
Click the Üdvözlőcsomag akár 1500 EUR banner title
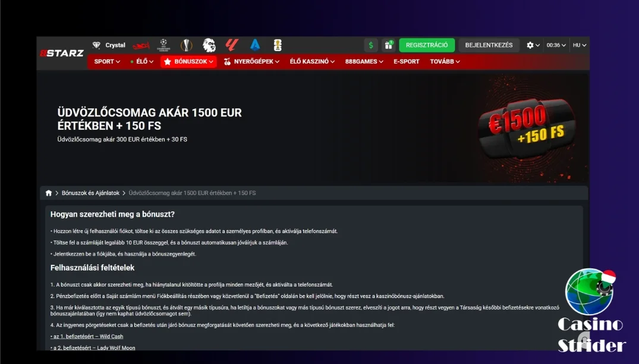150,119
